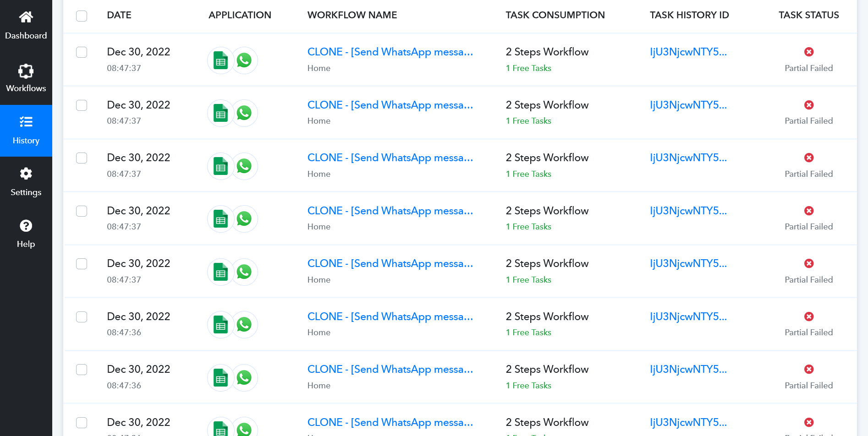This screenshot has width=868, height=436.
Task: Check the first history row checkbox
Action: (82, 52)
